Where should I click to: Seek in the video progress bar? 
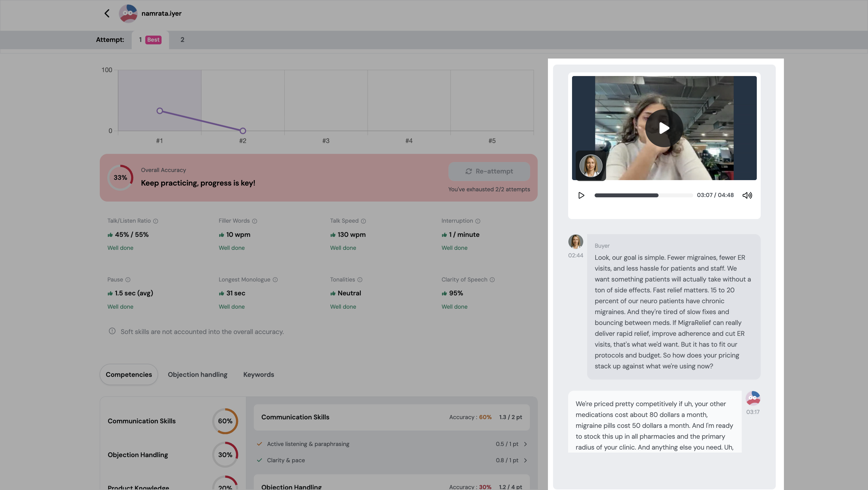click(643, 195)
